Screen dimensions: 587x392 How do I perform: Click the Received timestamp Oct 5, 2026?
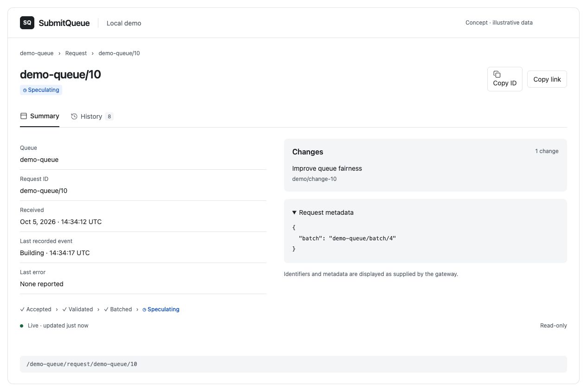click(x=61, y=222)
